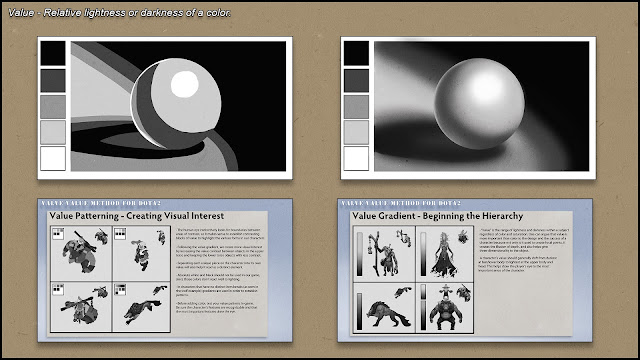Click the 'Value Gradient - Beginning the Hierarchy' heading
Screen dimensions: 640x360
tap(438, 216)
